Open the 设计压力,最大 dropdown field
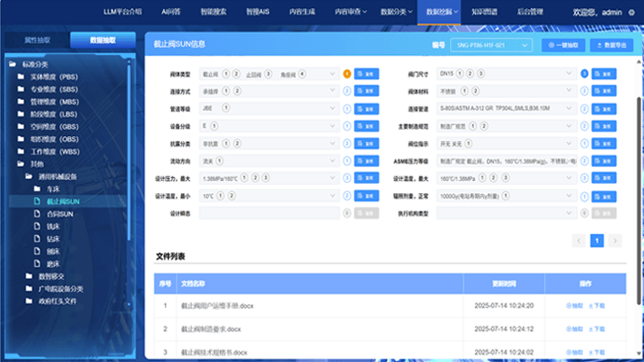 click(270, 178)
